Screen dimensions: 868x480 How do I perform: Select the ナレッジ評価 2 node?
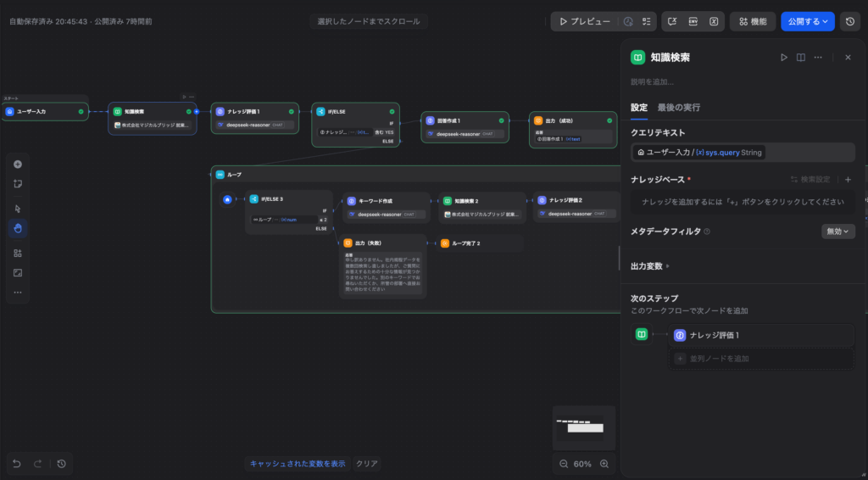(x=576, y=207)
